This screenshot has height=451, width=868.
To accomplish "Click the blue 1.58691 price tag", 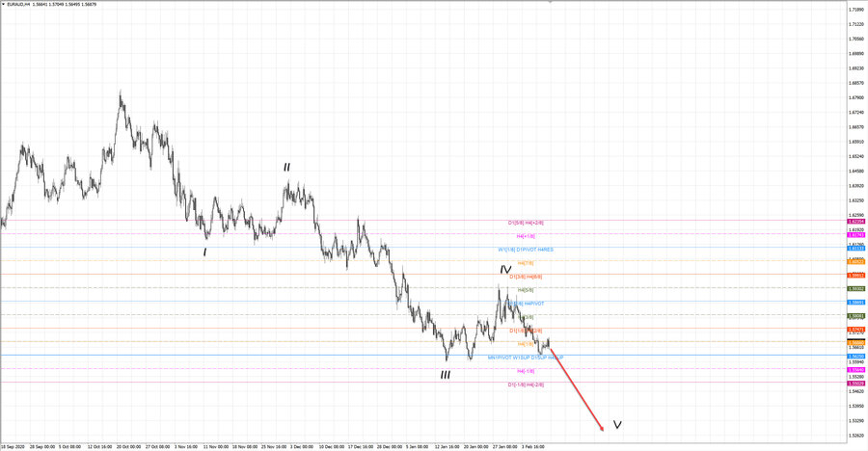I will pyautogui.click(x=856, y=303).
